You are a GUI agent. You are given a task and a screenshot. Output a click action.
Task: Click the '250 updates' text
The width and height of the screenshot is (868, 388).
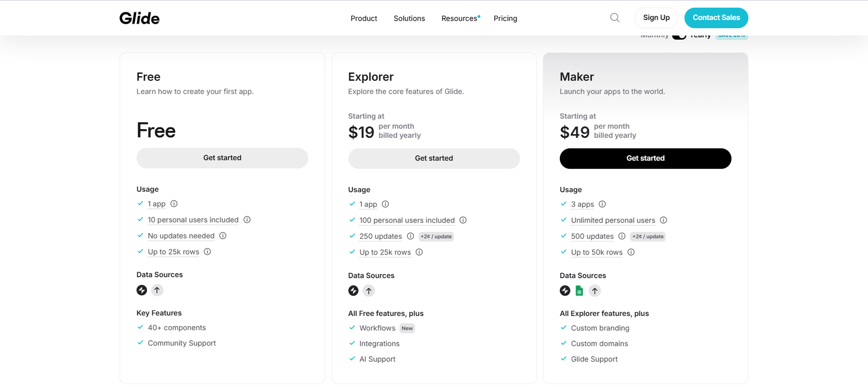click(381, 236)
